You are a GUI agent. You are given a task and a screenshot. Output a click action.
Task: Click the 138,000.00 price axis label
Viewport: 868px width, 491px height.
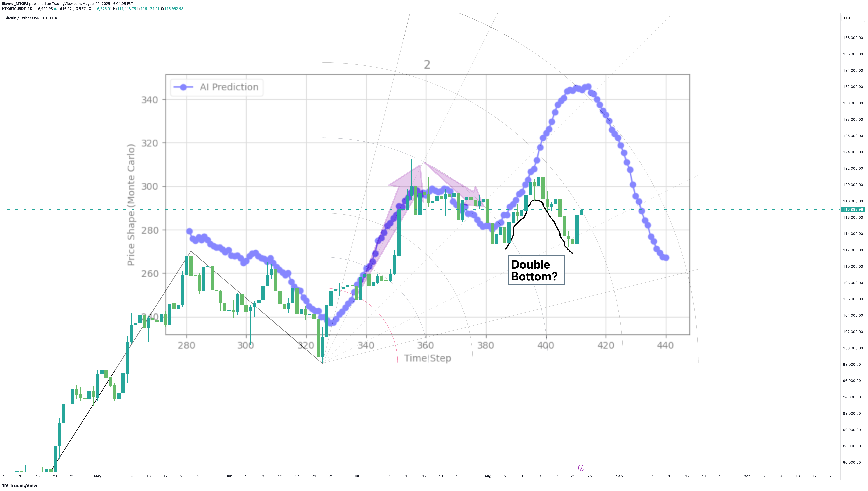point(853,38)
